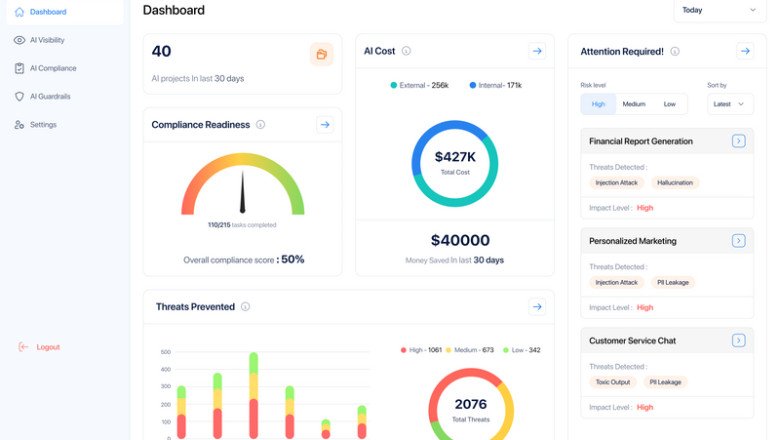Open Attention Required details arrow
This screenshot has height=440, width=780.
click(745, 51)
